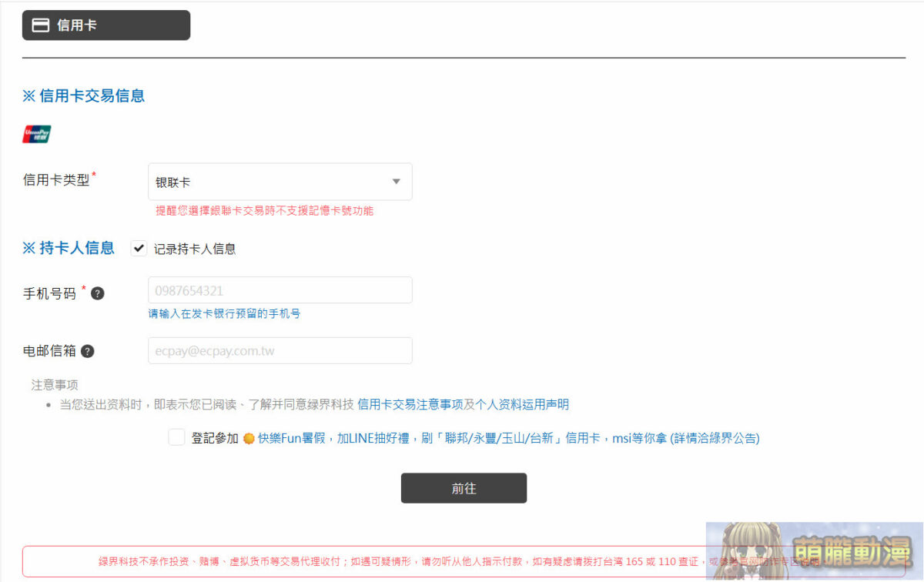
Task: Focus the 电邮信箱 email input field
Action: coord(280,351)
